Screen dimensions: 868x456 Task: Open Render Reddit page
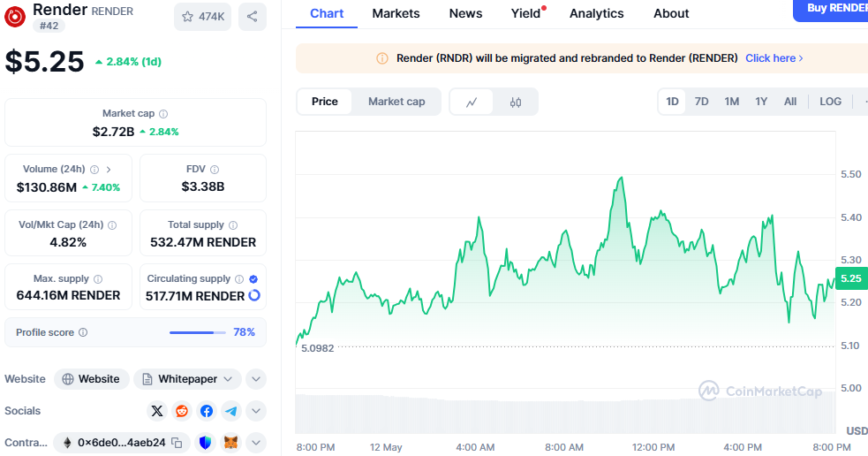182,411
